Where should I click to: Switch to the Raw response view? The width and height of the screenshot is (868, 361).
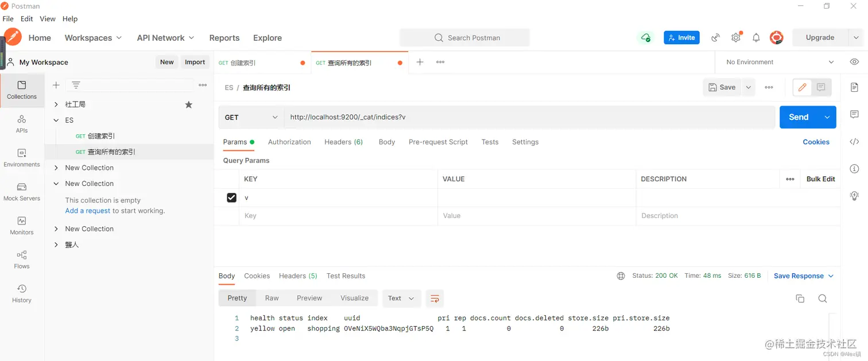(272, 298)
